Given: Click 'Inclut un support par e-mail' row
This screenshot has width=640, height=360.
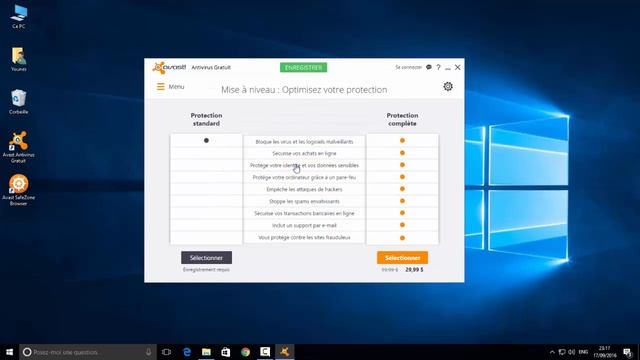Looking at the screenshot, I should (x=304, y=225).
